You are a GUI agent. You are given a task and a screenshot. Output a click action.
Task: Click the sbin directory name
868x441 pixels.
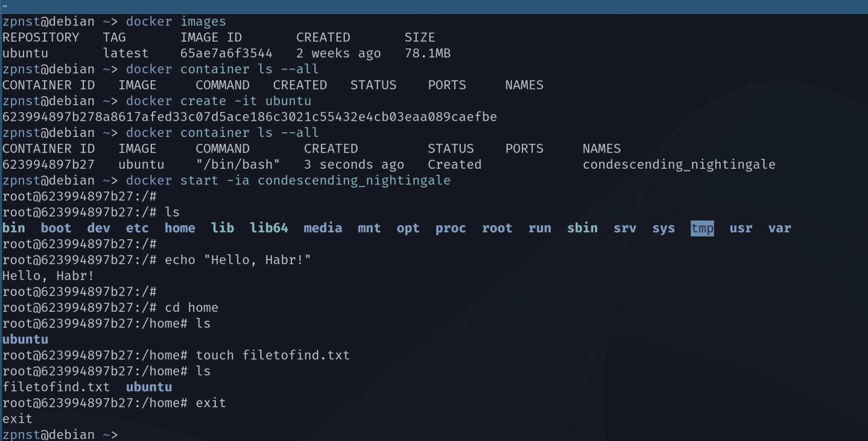tap(582, 228)
